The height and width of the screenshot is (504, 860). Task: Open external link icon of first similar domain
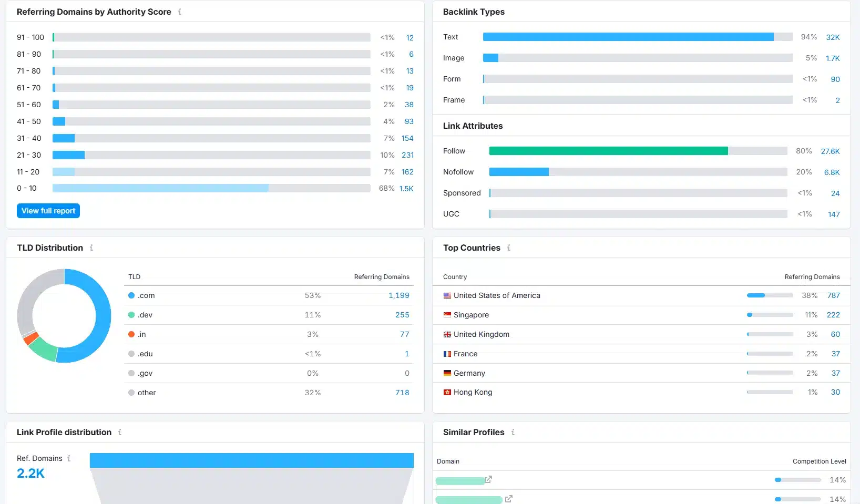(x=488, y=479)
